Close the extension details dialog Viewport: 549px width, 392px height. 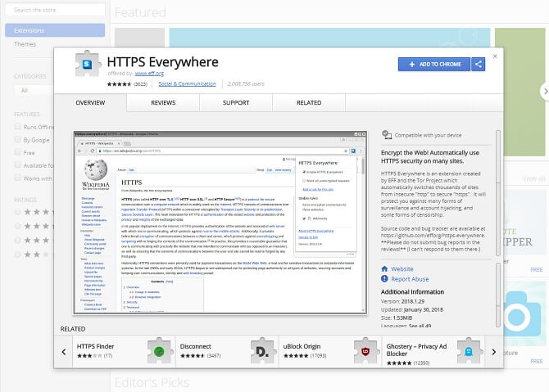[x=495, y=57]
